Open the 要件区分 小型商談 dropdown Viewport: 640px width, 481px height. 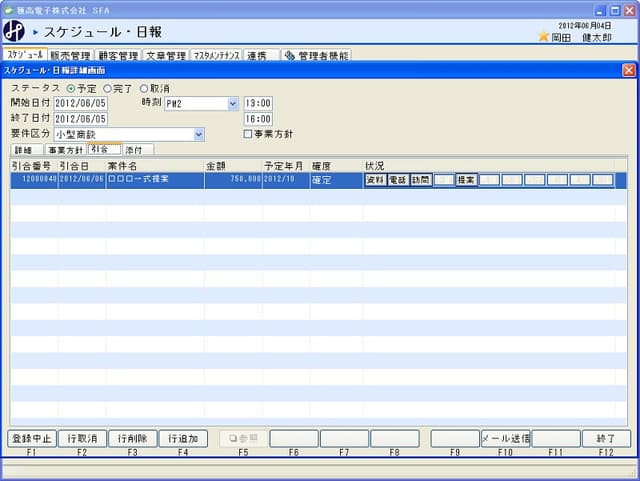point(198,134)
